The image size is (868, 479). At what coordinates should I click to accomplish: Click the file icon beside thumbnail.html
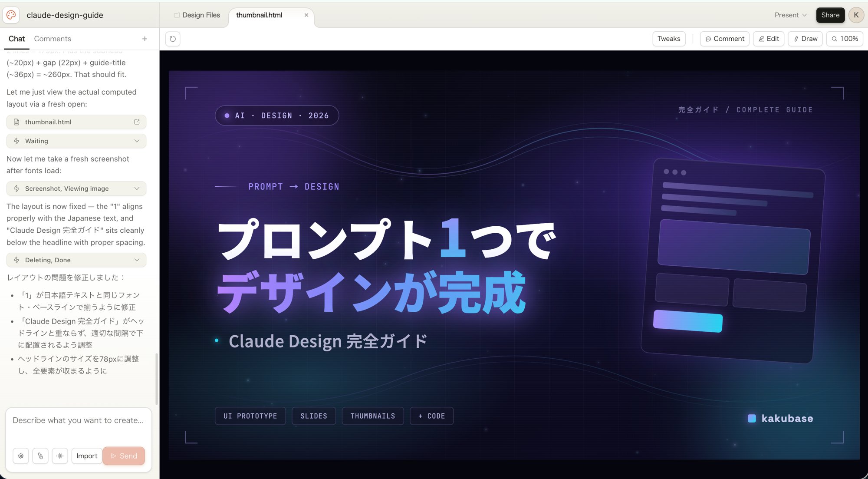[x=16, y=122]
